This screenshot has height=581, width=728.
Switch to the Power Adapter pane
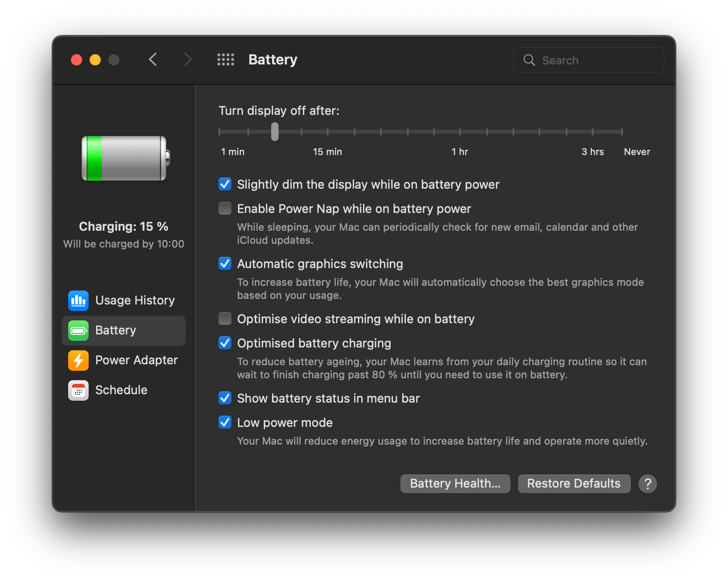(x=136, y=360)
